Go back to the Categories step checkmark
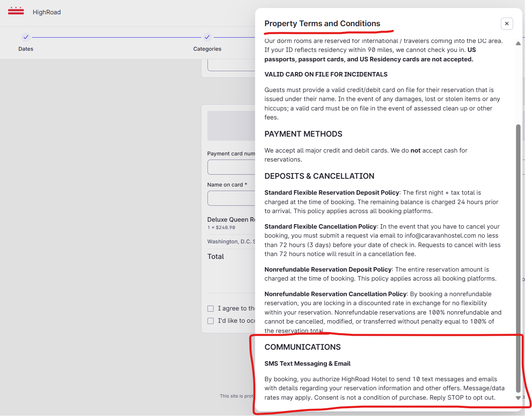This screenshot has height=416, width=532. (x=207, y=37)
